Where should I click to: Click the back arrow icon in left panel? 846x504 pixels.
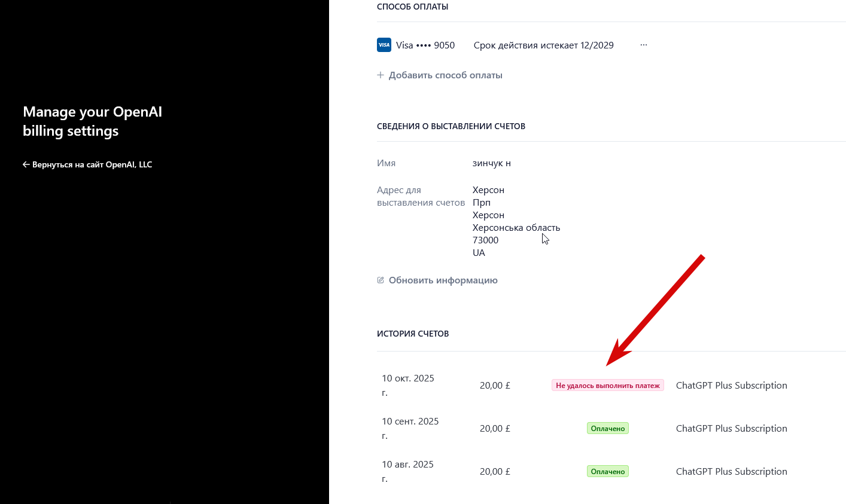tap(26, 164)
